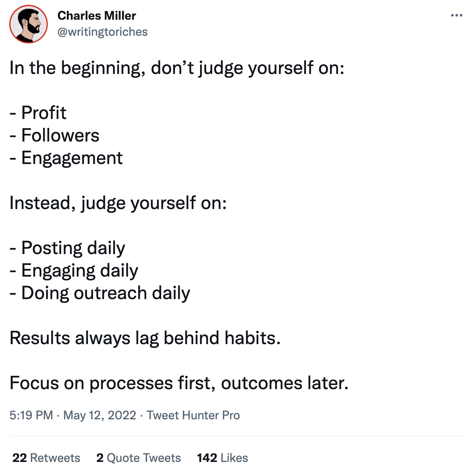Click the "Results always lag behind habits." line

point(145,338)
